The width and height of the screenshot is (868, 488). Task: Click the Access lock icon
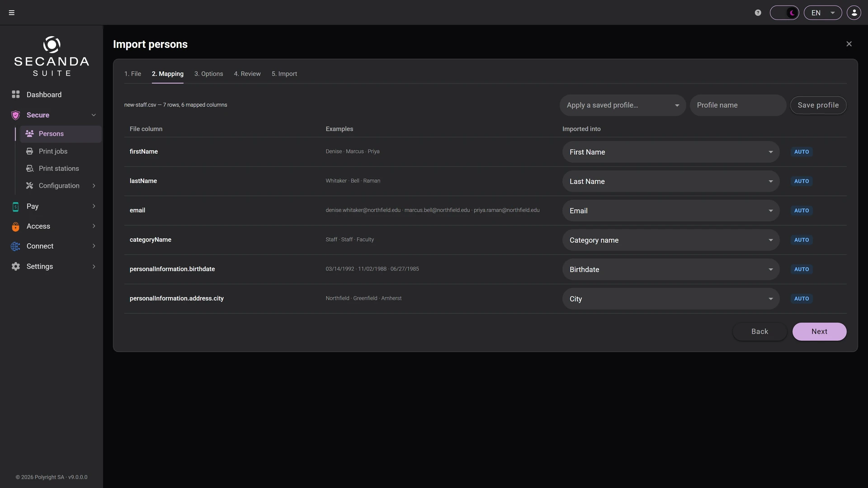pos(16,226)
